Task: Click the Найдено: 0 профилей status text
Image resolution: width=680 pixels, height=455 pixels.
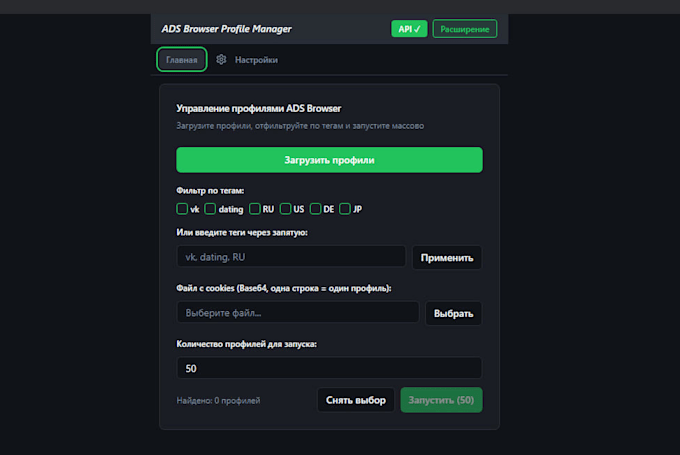Action: click(x=218, y=400)
